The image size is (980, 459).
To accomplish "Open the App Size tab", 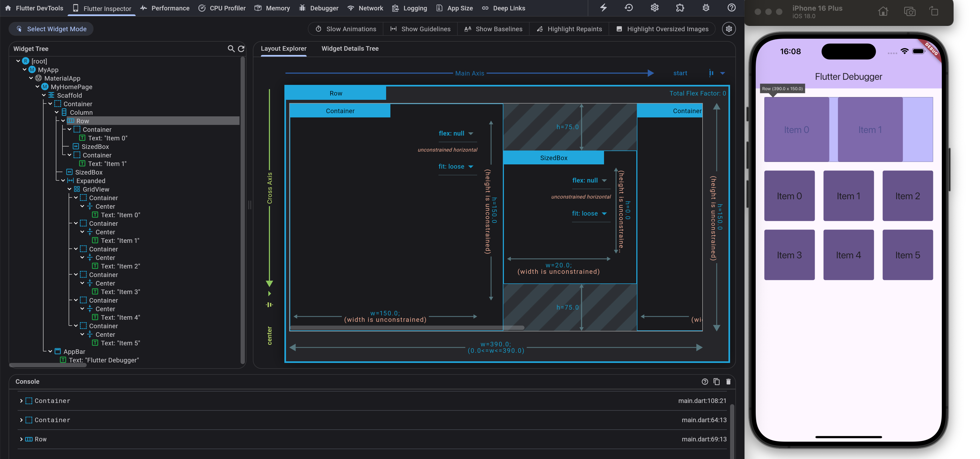I will (455, 8).
